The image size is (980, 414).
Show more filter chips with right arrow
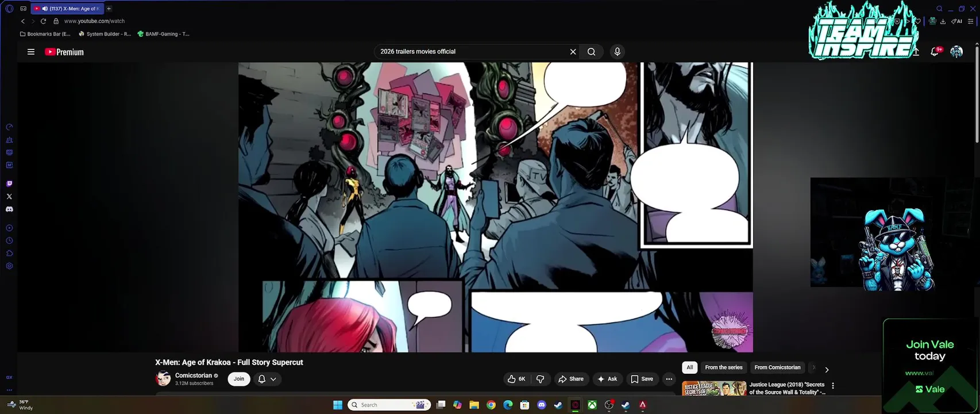(827, 370)
